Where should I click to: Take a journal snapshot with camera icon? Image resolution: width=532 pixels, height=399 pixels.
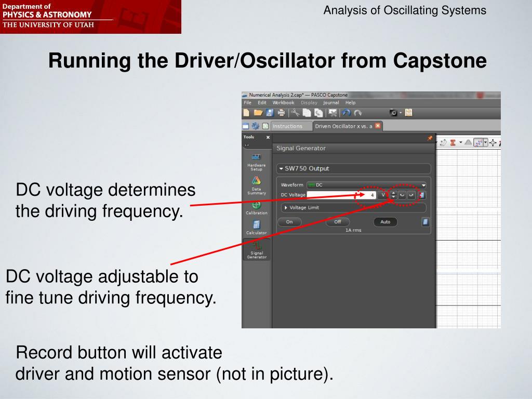coord(393,113)
